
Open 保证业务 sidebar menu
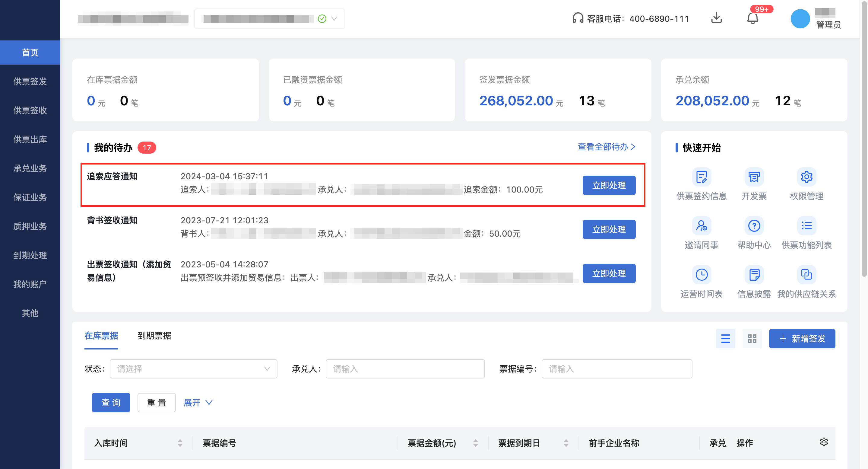pos(30,197)
